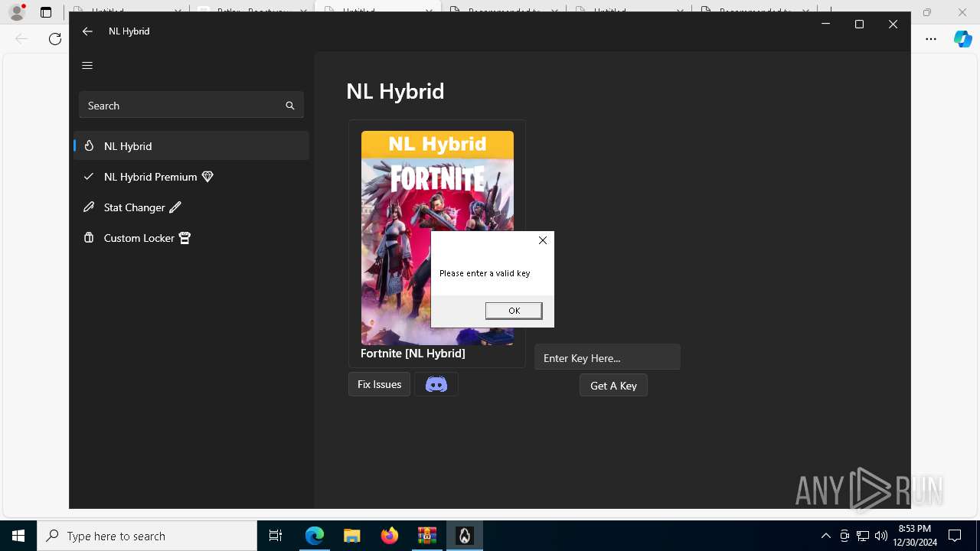
Task: Maximize the NL Hybrid window
Action: (x=859, y=24)
